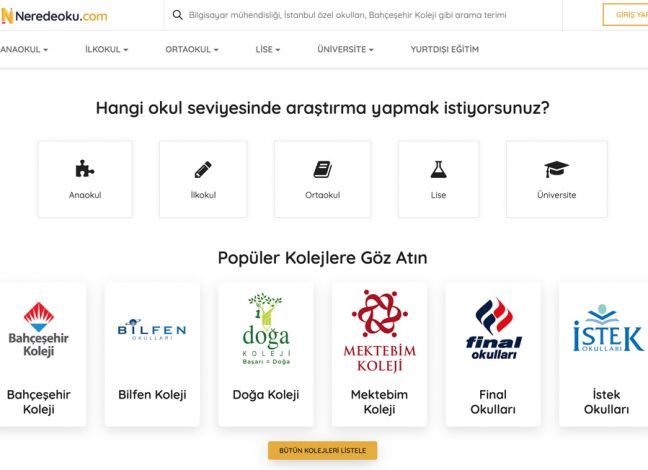Screen dimensions: 648x470
Task: Expand the ANAOKUL dropdown menu
Action: [x=24, y=50]
